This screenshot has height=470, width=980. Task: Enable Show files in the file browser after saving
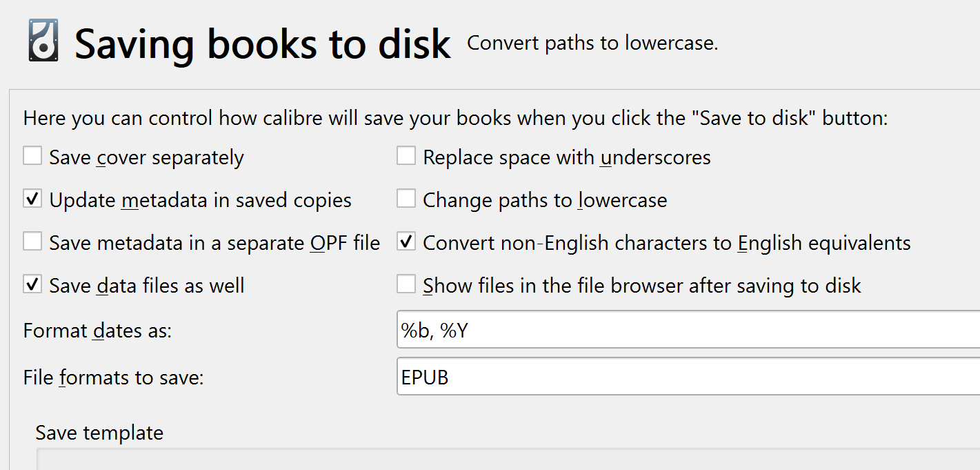(406, 284)
